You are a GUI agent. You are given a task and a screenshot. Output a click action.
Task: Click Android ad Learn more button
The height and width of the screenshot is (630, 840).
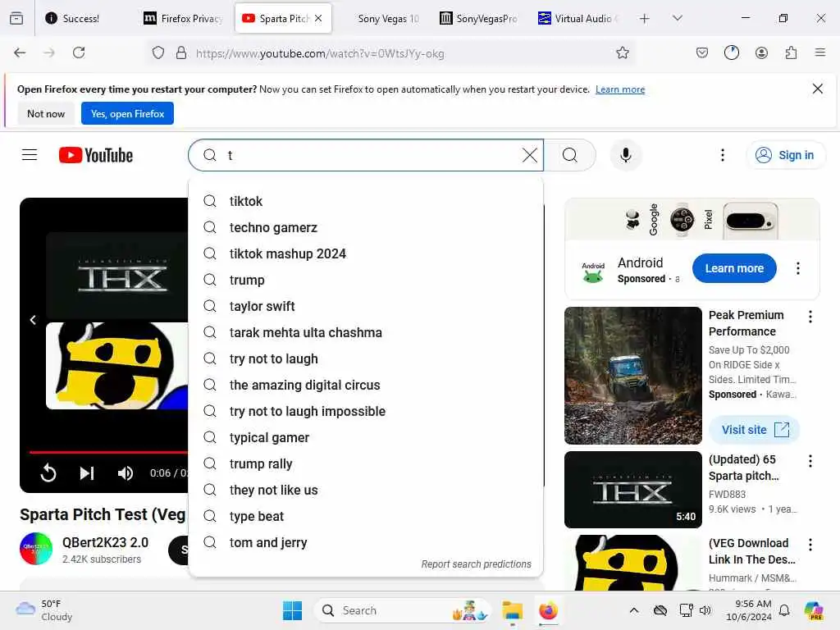pos(734,268)
